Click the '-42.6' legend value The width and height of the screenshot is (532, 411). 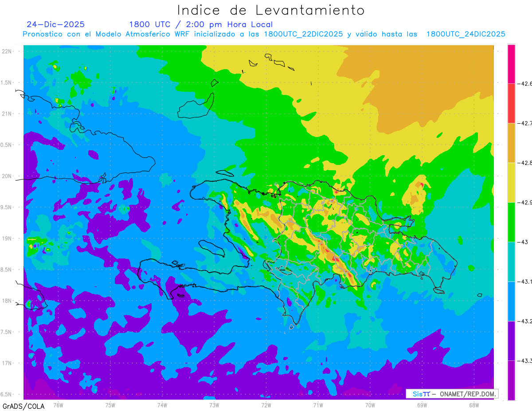[x=526, y=83]
